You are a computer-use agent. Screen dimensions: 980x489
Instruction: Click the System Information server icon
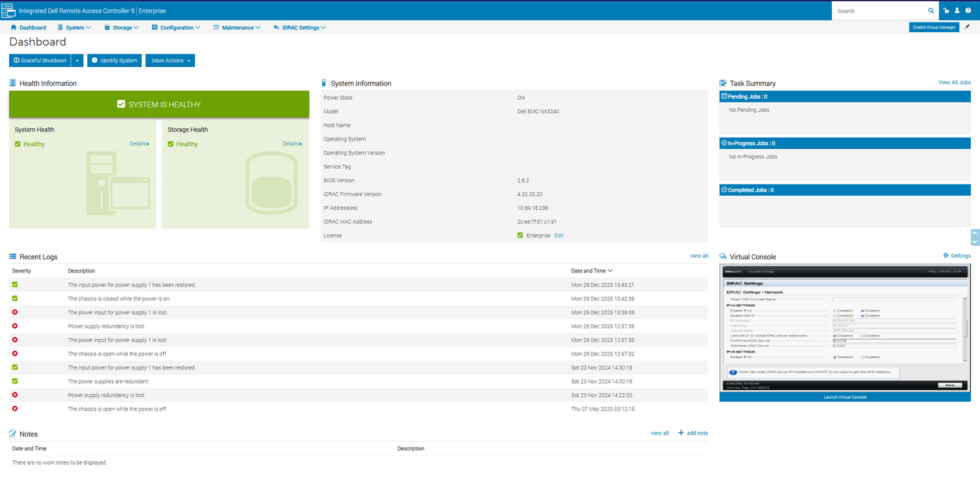click(x=324, y=83)
